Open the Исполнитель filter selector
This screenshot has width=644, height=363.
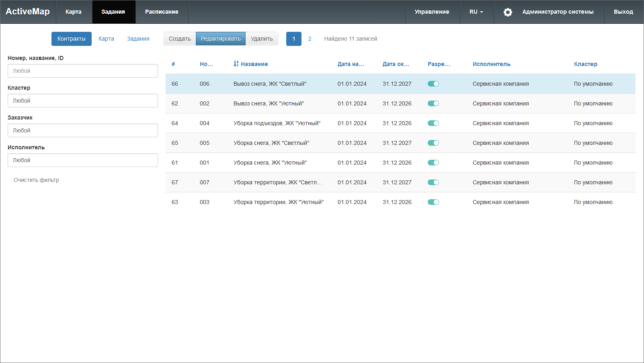[82, 160]
